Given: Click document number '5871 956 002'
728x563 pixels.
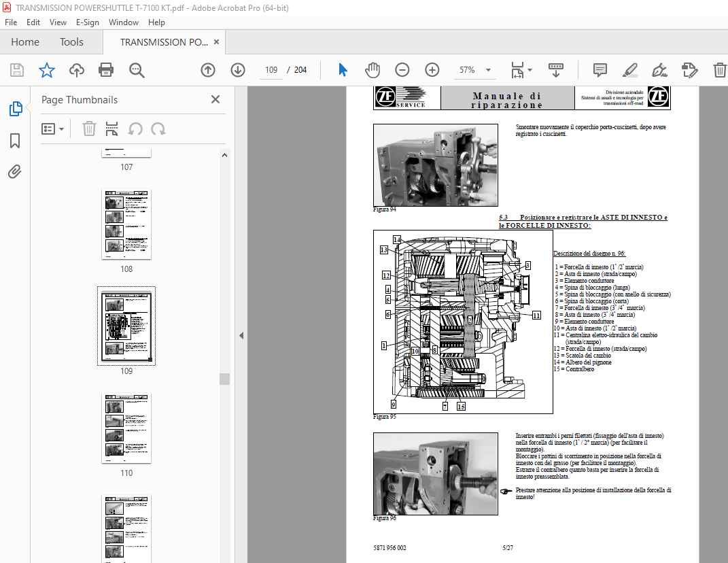Looking at the screenshot, I should pyautogui.click(x=389, y=548).
